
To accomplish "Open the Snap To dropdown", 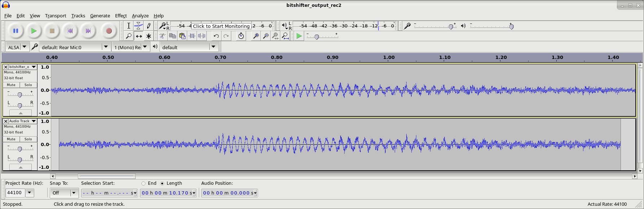I will coord(64,193).
